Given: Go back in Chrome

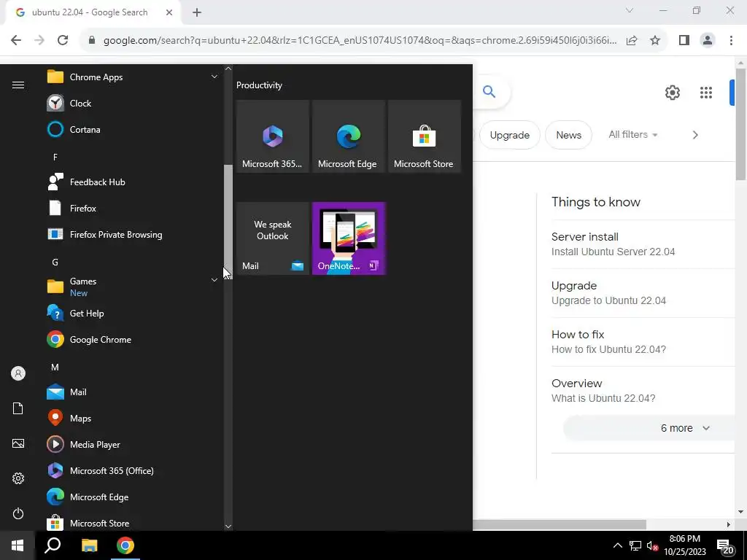Looking at the screenshot, I should point(16,41).
